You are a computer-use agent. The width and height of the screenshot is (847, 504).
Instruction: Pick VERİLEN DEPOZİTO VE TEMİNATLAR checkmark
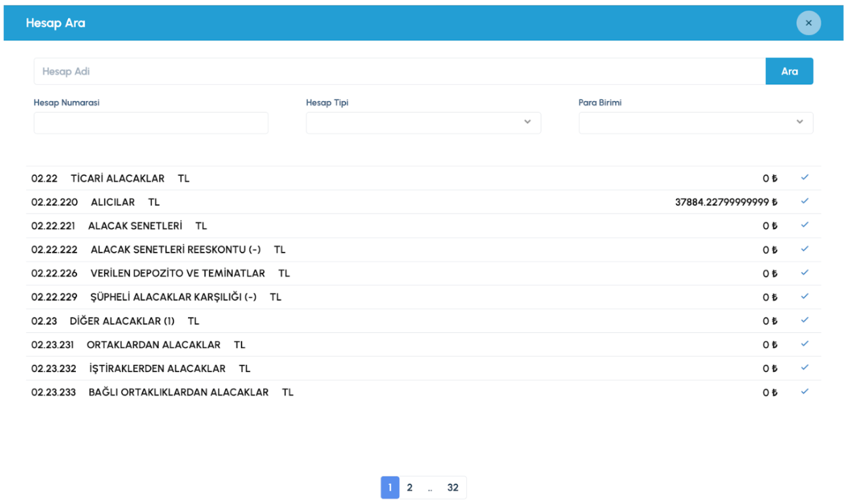click(805, 273)
